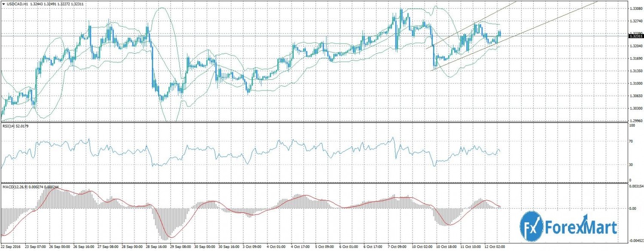Click the RSI scale value 30

click(631, 165)
